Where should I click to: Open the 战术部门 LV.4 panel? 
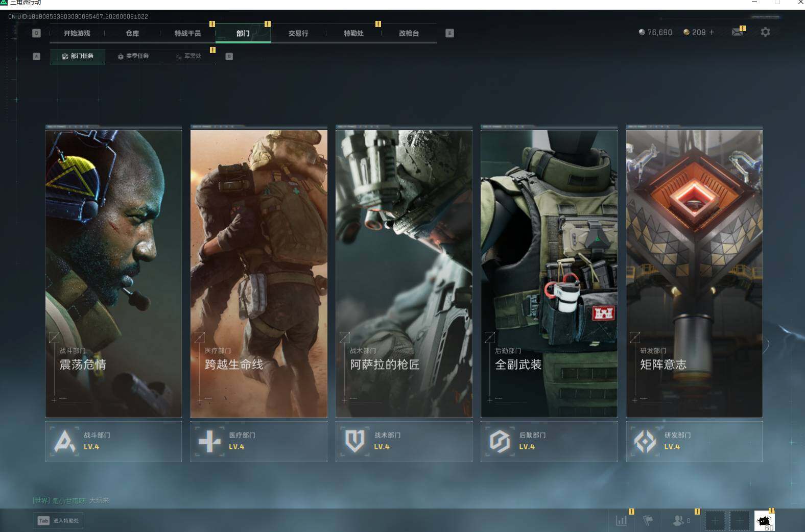click(x=404, y=441)
